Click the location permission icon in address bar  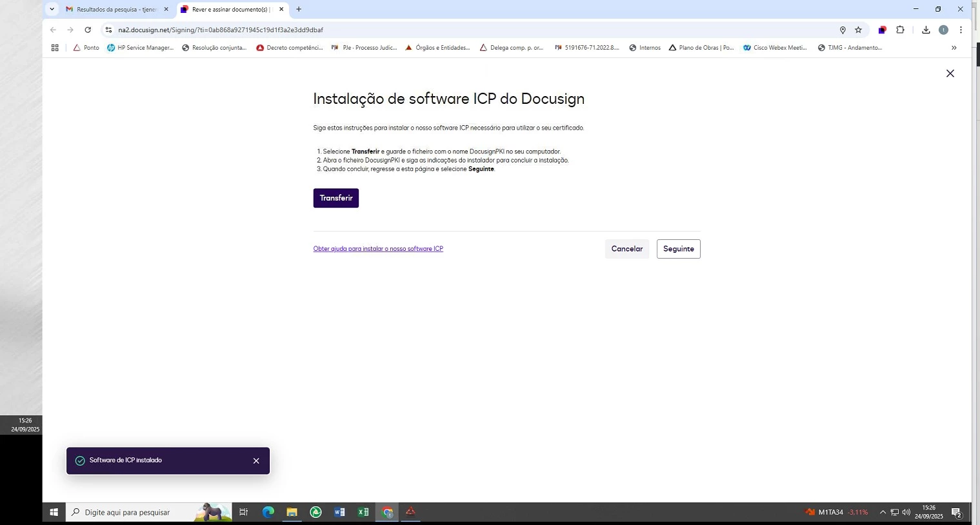point(843,30)
